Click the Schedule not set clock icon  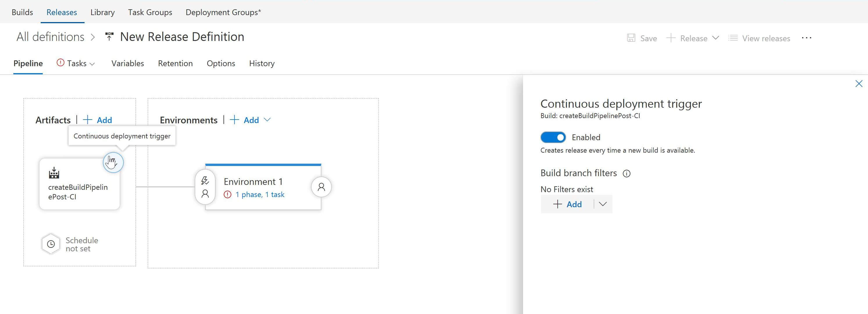[51, 244]
